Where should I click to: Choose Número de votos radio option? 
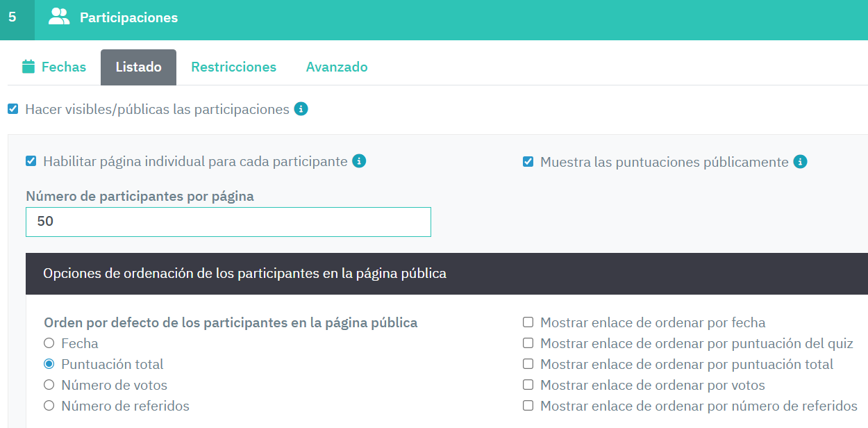(x=49, y=385)
